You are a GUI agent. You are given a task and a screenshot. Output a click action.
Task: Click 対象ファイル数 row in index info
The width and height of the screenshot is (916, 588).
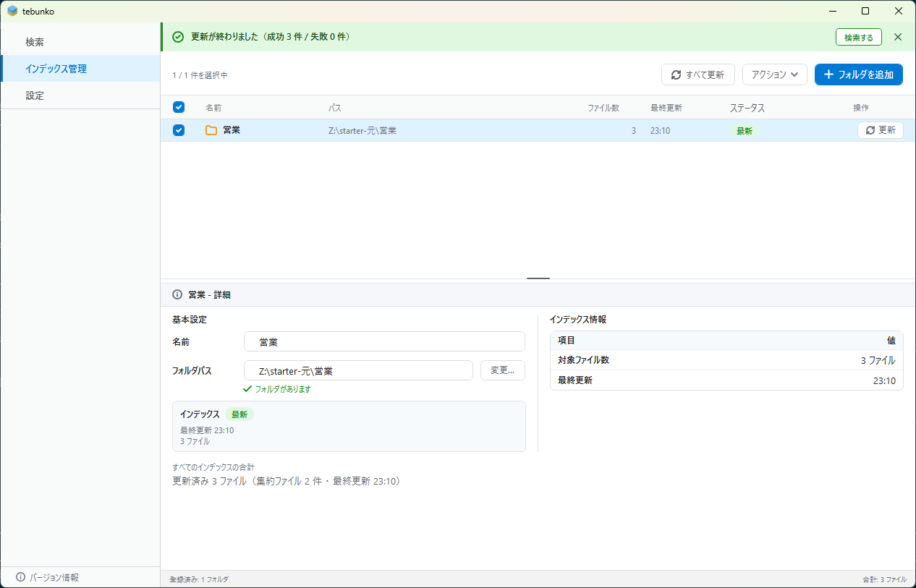point(726,360)
